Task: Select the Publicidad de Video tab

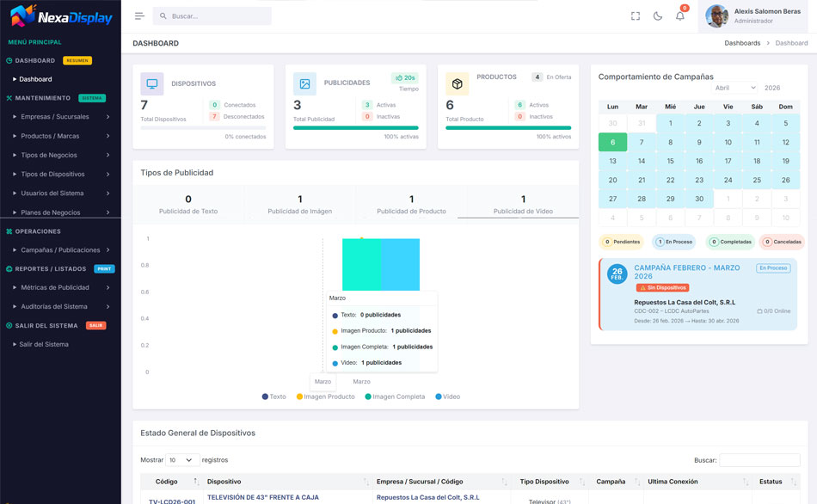Action: (523, 205)
